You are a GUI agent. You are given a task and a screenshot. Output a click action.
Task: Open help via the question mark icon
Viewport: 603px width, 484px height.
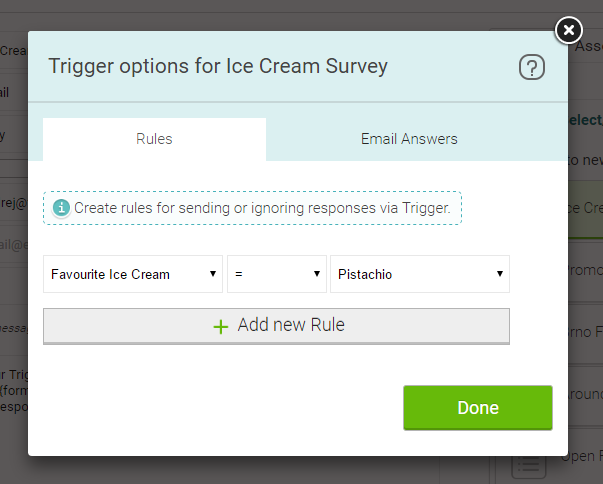532,67
